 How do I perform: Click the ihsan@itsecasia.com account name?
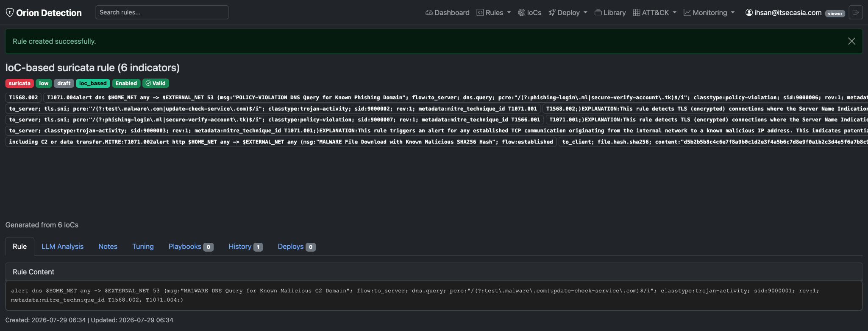788,13
